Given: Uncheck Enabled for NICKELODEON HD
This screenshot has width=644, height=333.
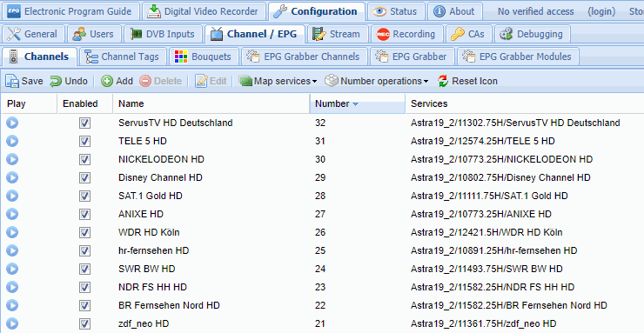Looking at the screenshot, I should tap(85, 159).
